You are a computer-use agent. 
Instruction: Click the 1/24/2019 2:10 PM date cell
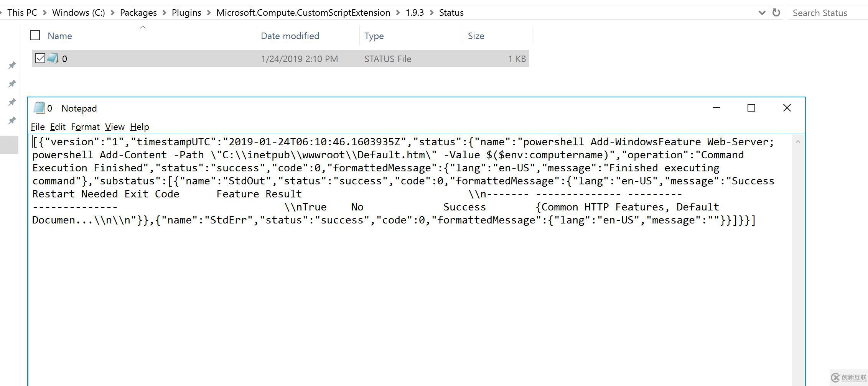[x=300, y=59]
